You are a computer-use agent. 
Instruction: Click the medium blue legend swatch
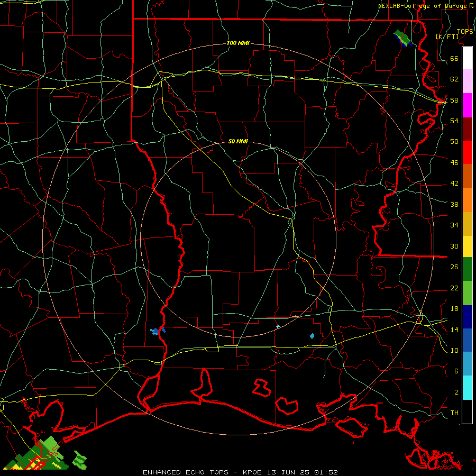click(x=467, y=340)
